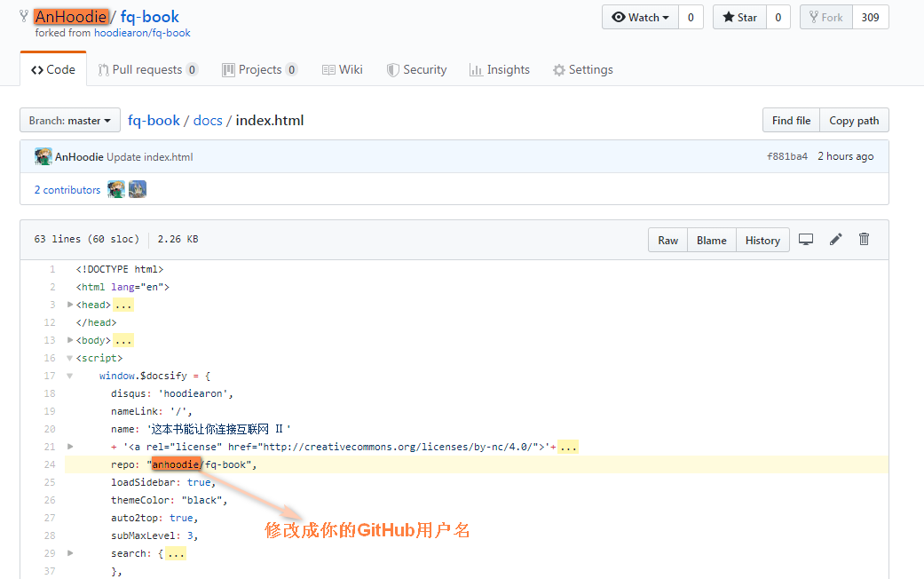Open hoodiearon/fq-book source repo link

[x=142, y=33]
